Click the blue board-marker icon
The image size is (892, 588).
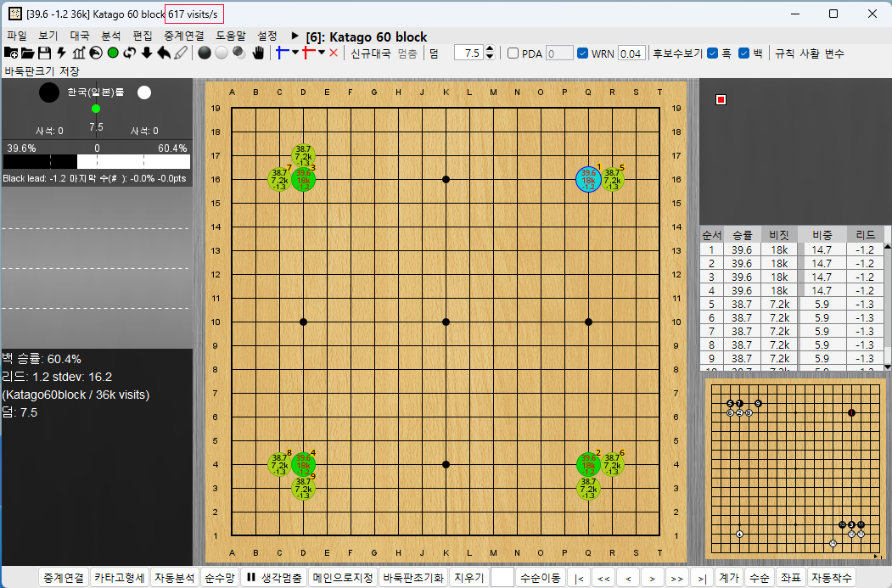click(x=282, y=53)
